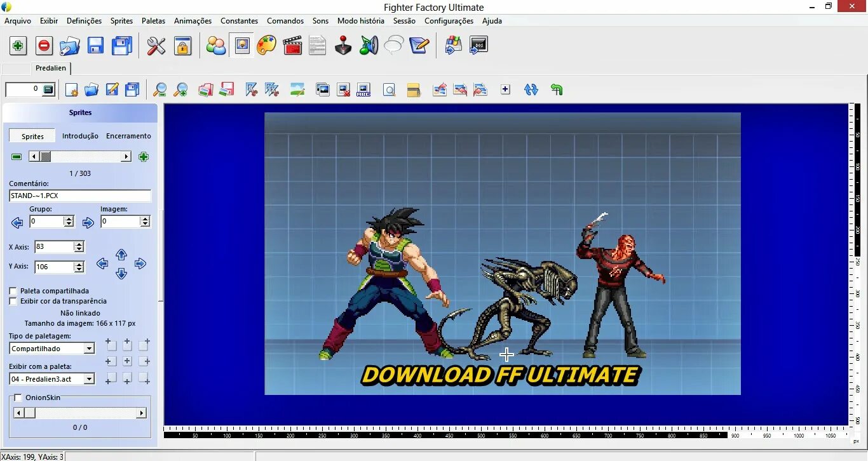Open the Configurações menu

coord(449,21)
